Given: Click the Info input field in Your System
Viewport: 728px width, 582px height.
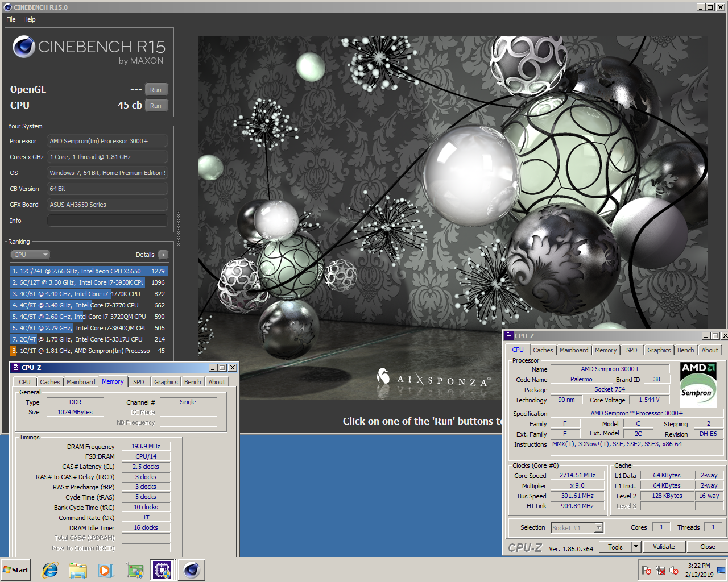Looking at the screenshot, I should (x=107, y=221).
